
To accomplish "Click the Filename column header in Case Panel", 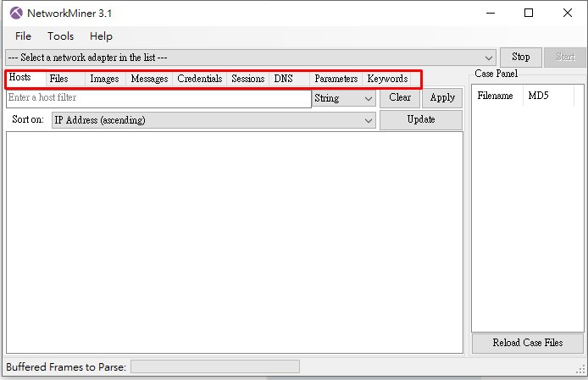I will point(496,96).
